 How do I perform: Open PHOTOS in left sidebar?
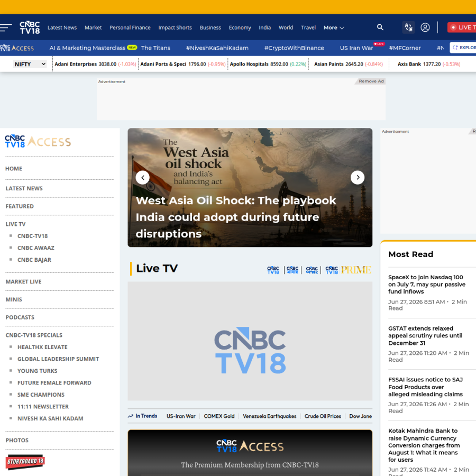[x=17, y=440]
